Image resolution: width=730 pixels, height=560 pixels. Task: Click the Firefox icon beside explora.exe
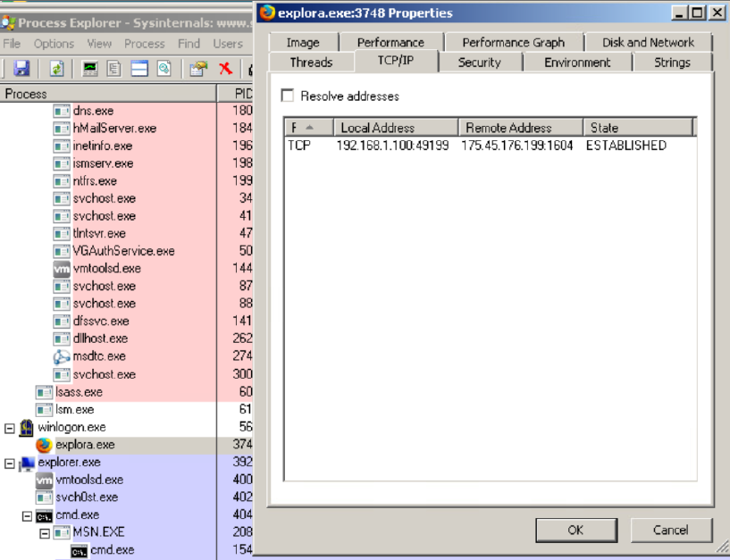pyautogui.click(x=44, y=445)
